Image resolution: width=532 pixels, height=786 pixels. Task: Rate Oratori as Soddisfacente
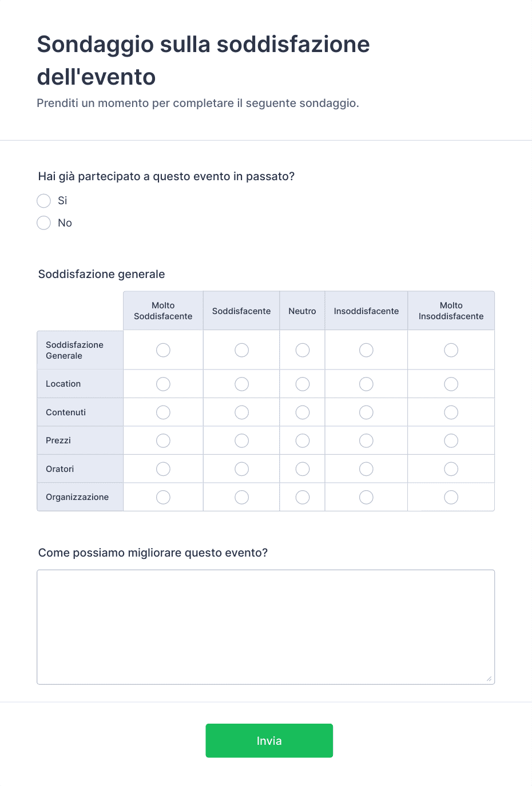point(242,469)
